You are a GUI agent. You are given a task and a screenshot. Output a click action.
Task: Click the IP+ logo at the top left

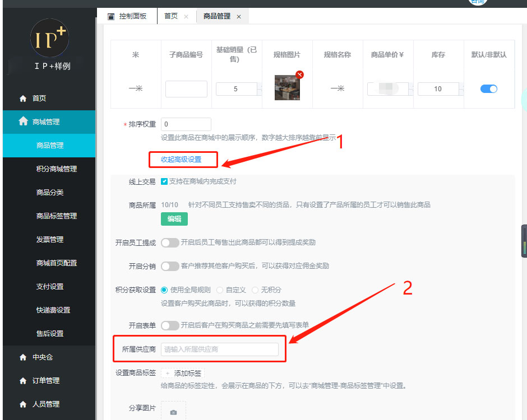(x=49, y=38)
